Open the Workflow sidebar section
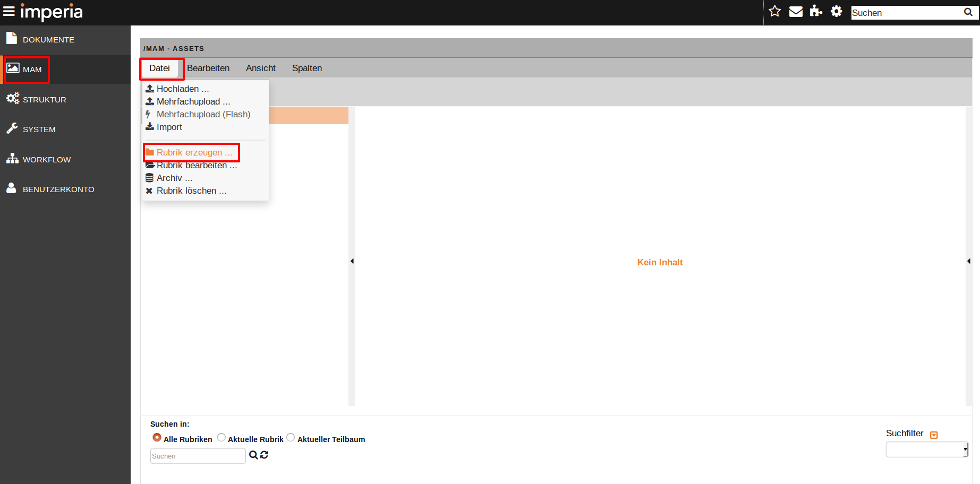Screen dimensions: 980x484 coord(65,159)
